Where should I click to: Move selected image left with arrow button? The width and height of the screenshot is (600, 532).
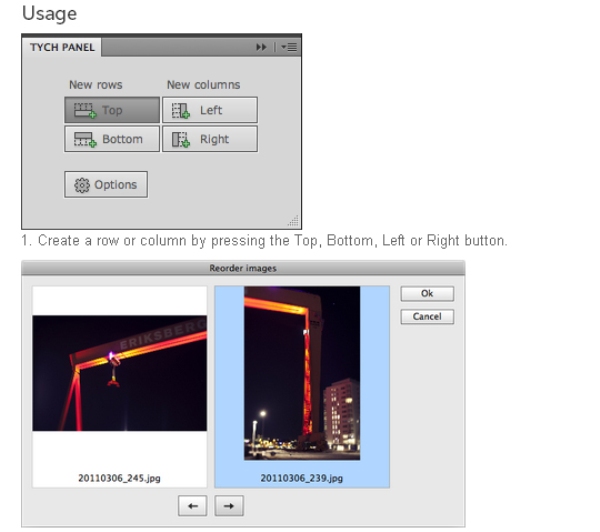(x=193, y=507)
